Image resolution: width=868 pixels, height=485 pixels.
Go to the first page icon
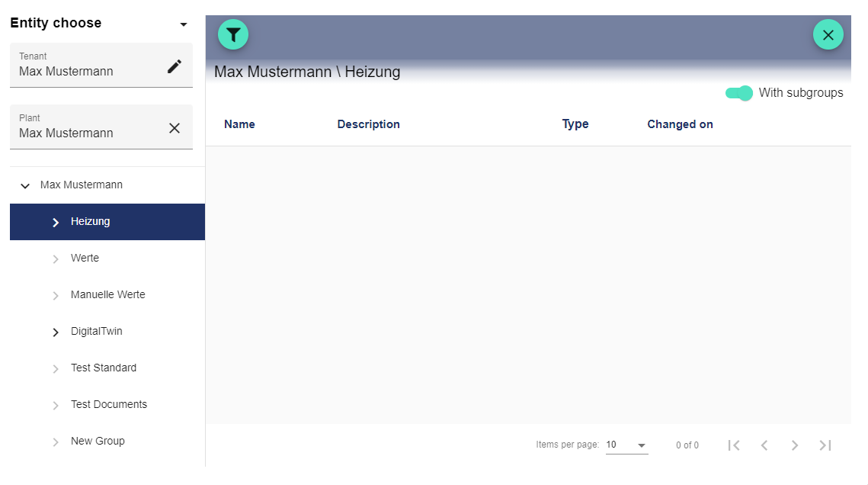(734, 445)
